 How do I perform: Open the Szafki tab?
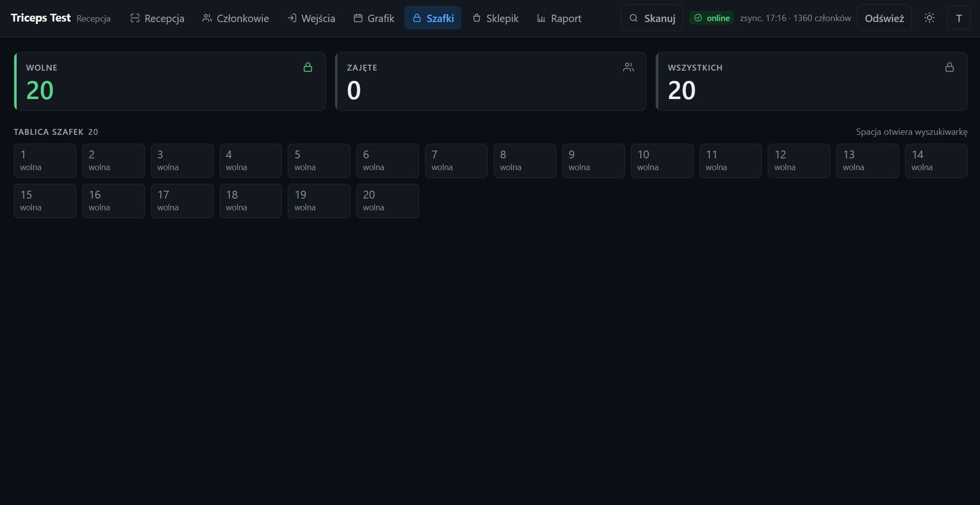(433, 18)
